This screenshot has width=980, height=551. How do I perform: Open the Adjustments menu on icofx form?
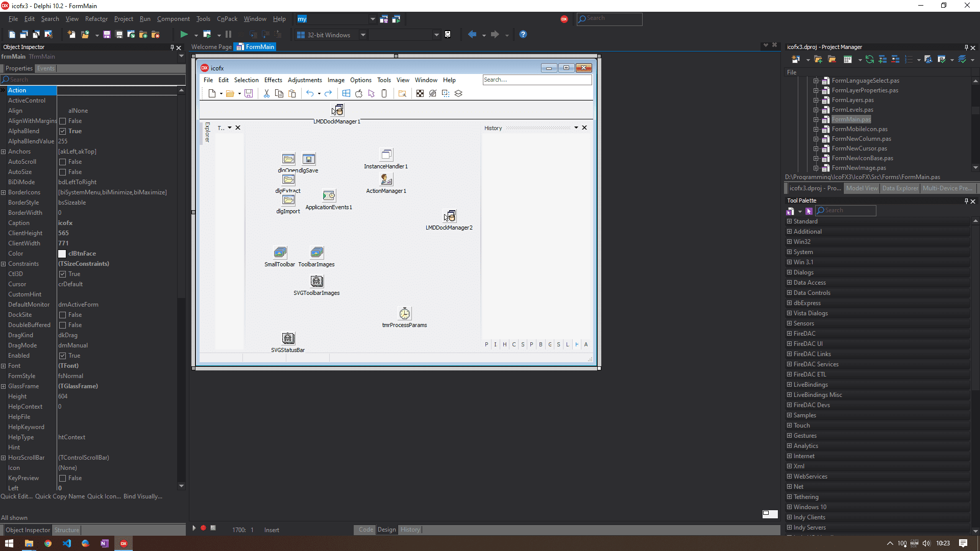pos(305,80)
